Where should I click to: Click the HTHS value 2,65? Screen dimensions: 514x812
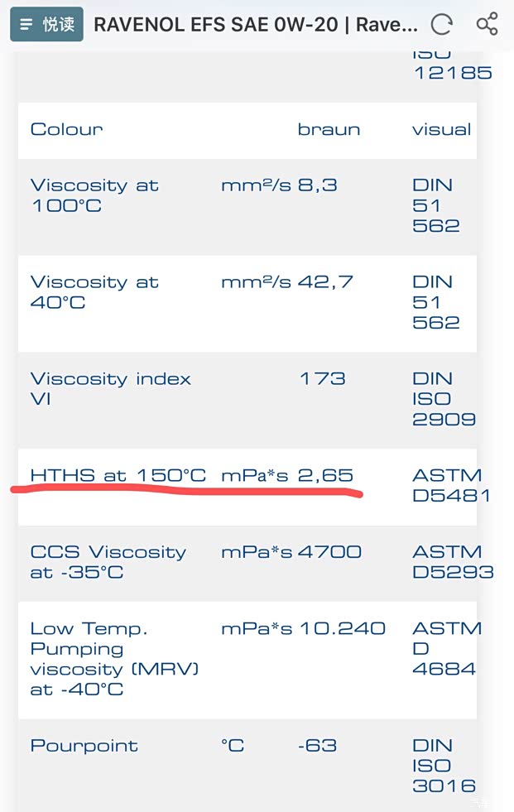coord(325,475)
